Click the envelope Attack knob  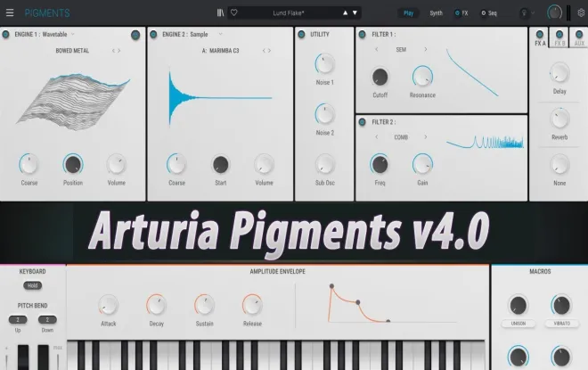pyautogui.click(x=109, y=305)
